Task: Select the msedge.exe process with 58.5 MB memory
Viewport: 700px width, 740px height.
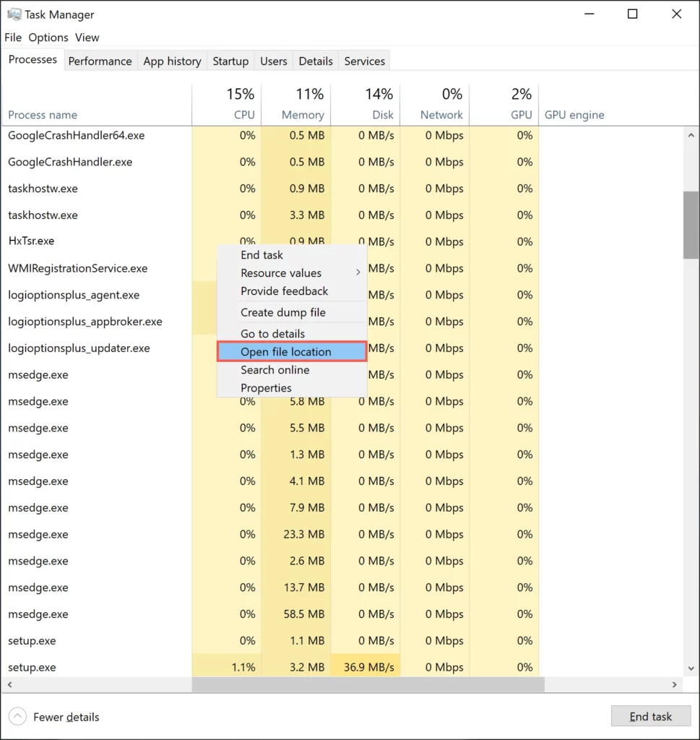Action: [x=94, y=614]
